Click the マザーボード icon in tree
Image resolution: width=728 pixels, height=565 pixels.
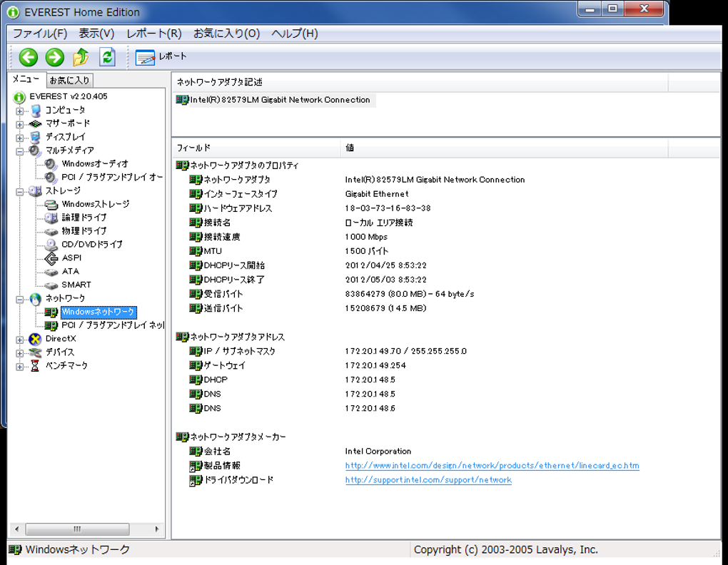click(35, 124)
